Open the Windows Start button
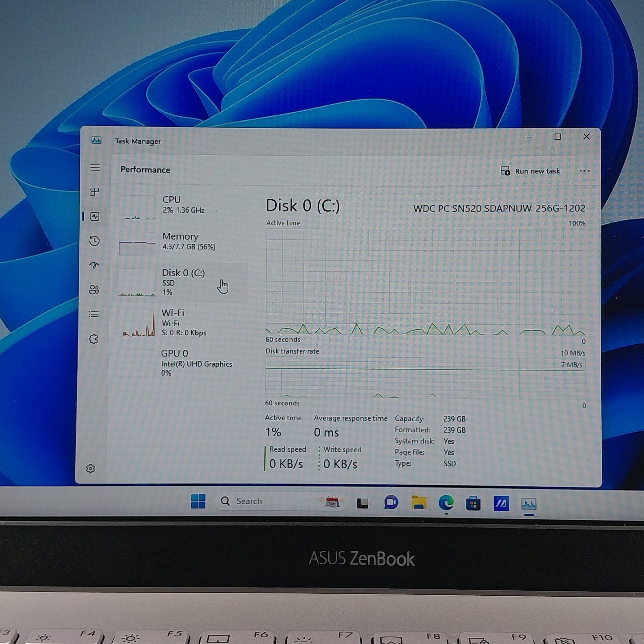The height and width of the screenshot is (644, 644). [198, 501]
